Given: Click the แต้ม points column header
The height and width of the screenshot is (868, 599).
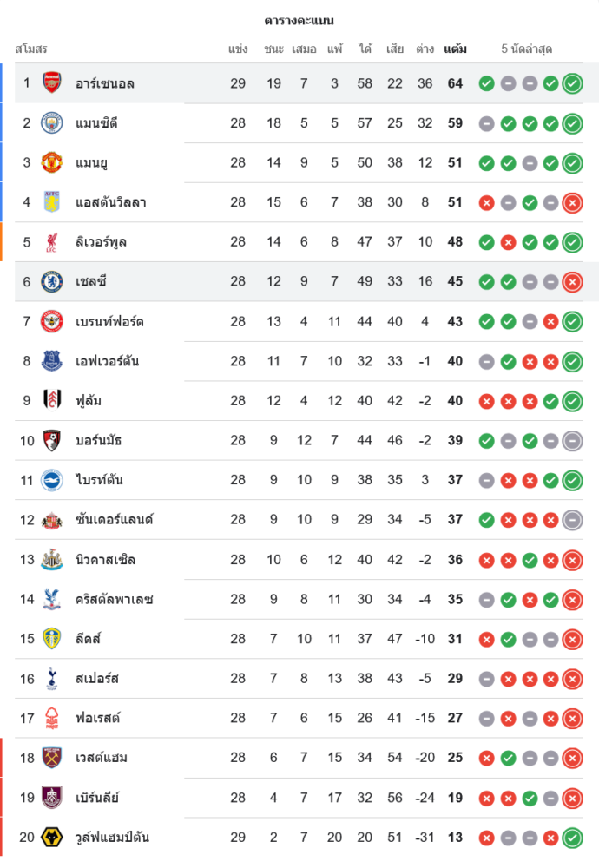Looking at the screenshot, I should 455,49.
